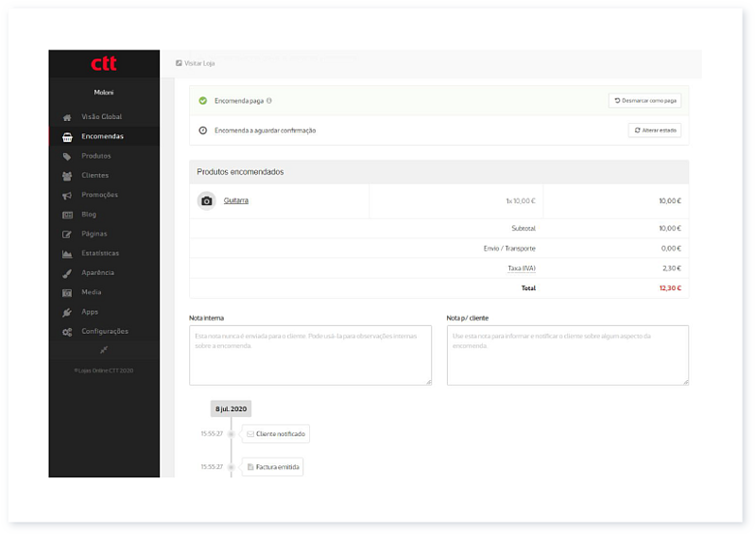Screen dimensions: 756x536
Task: Go to Páginas
Action: [x=104, y=234]
